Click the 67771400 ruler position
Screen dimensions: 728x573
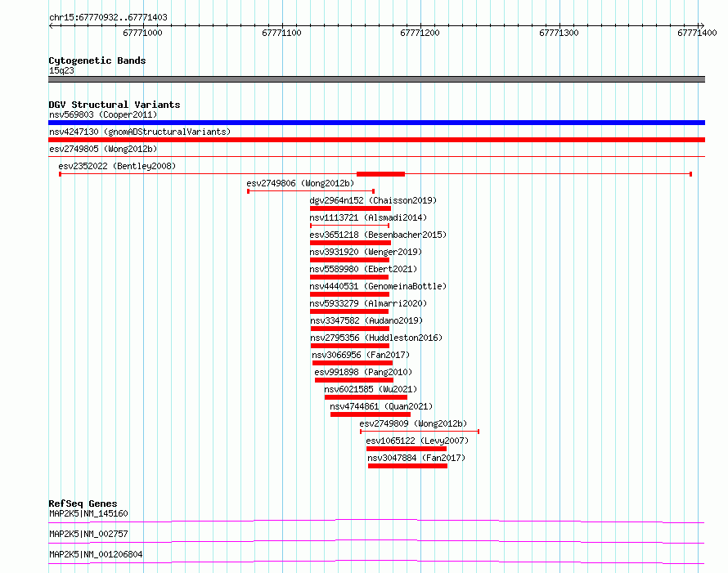pos(697,33)
